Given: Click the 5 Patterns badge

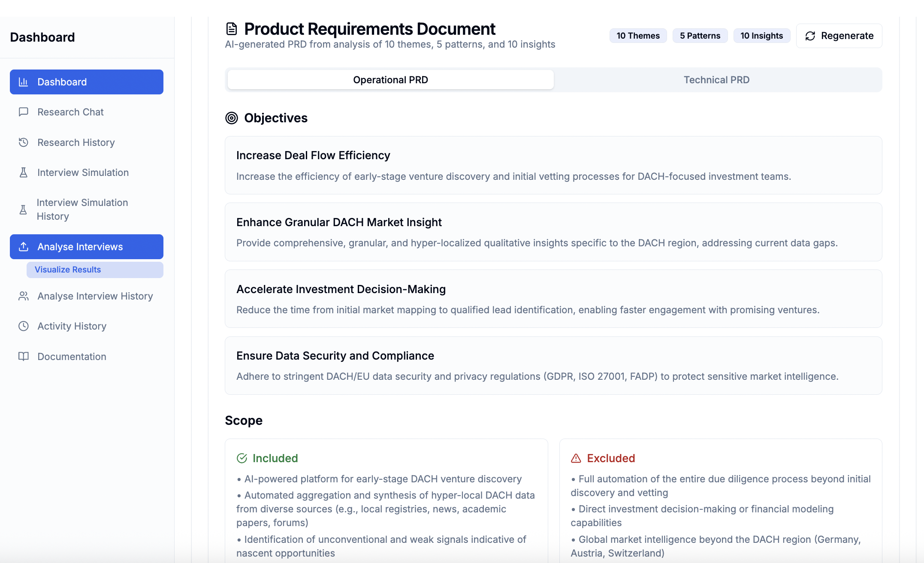Looking at the screenshot, I should (x=700, y=36).
